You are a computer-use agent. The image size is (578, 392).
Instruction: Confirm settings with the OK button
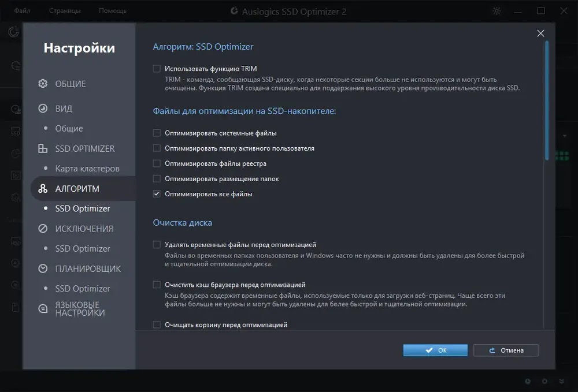click(x=435, y=350)
